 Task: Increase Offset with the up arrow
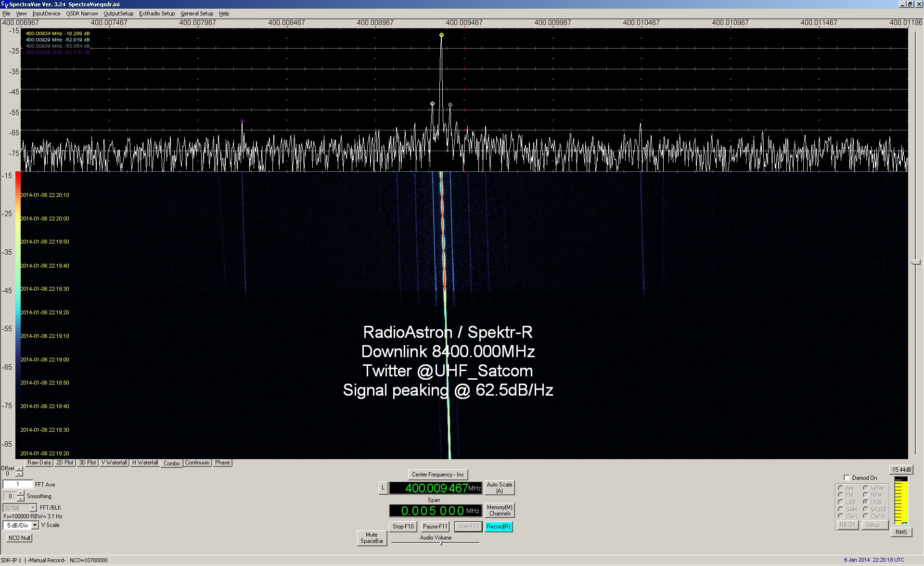tap(19, 469)
